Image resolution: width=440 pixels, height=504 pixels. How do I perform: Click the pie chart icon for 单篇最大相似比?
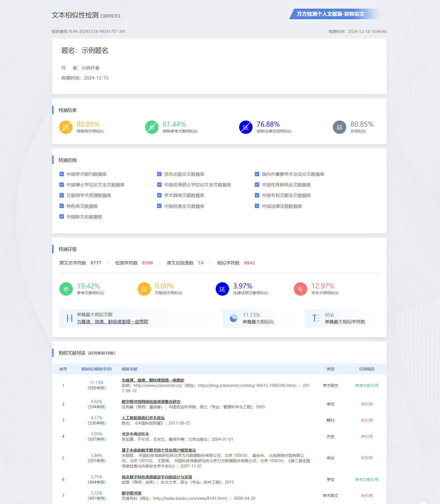pyautogui.click(x=234, y=318)
